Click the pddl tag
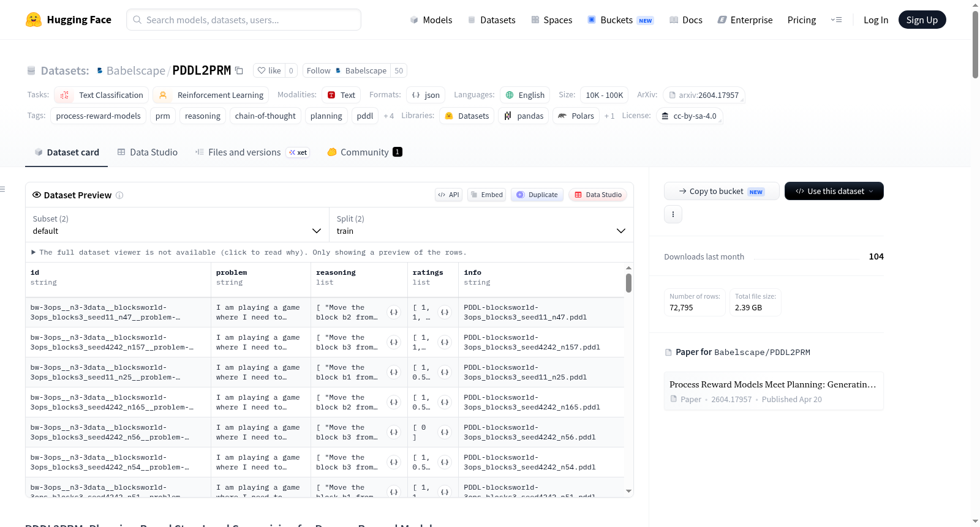Viewport: 980px width, 527px height. [x=365, y=116]
